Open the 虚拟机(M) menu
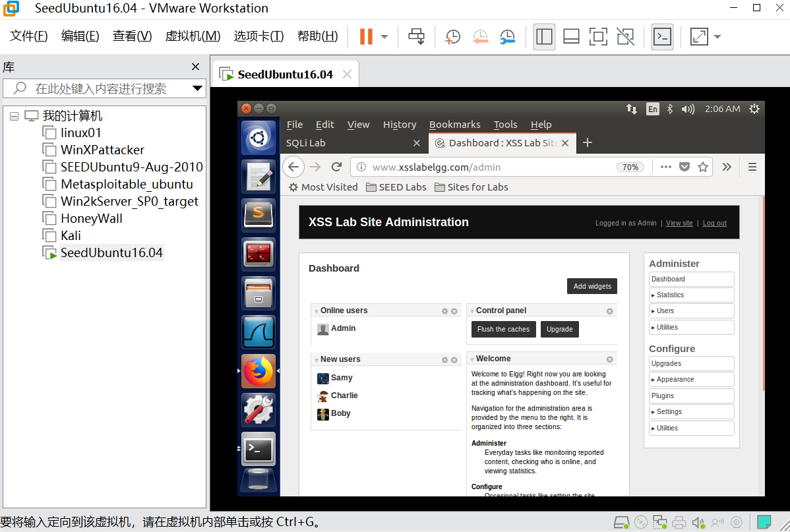790x532 pixels. click(193, 36)
